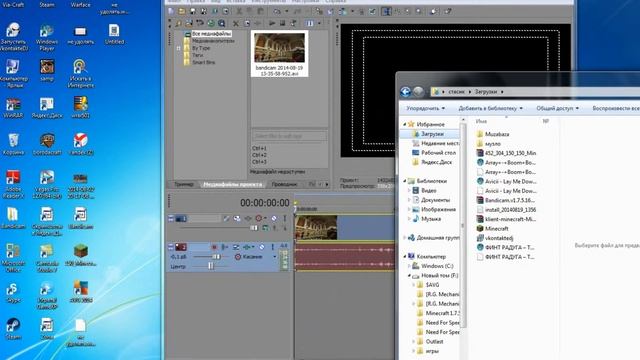
Task: Click Remove selected media X icon
Action: [x=236, y=23]
